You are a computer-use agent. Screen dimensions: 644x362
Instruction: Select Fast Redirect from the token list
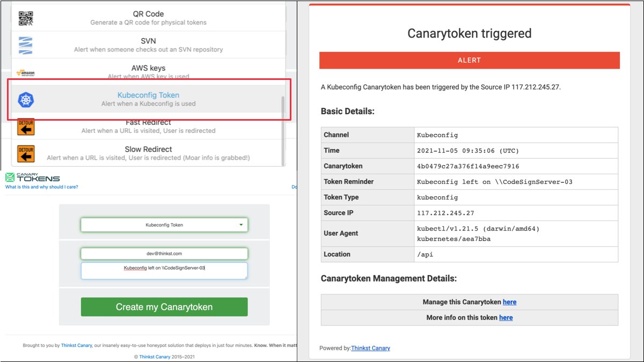148,126
